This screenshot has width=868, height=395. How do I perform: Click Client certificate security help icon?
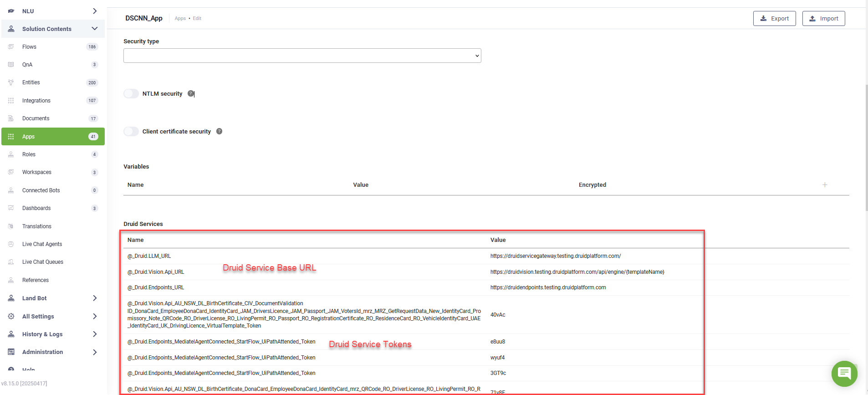tap(219, 131)
